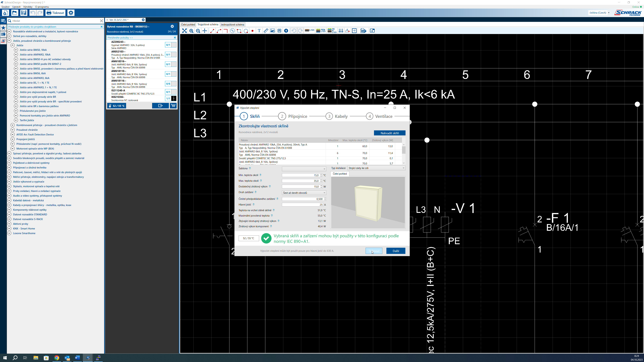Expand the KNX - Smart Home category
The height and width of the screenshot is (362, 644).
pyautogui.click(x=9, y=229)
